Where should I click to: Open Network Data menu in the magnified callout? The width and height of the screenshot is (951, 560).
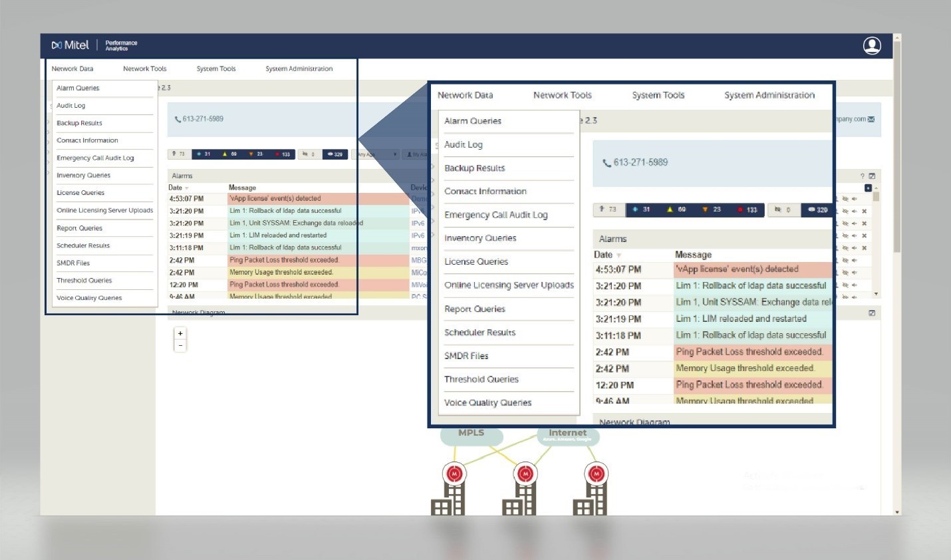click(x=466, y=95)
